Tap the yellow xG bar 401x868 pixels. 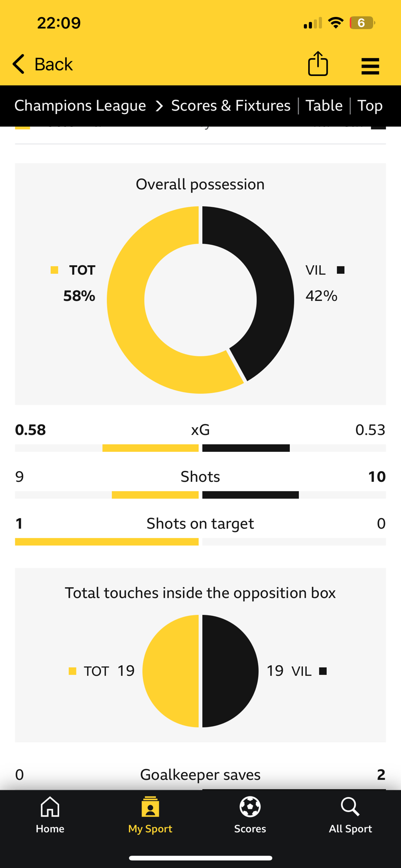(x=151, y=448)
